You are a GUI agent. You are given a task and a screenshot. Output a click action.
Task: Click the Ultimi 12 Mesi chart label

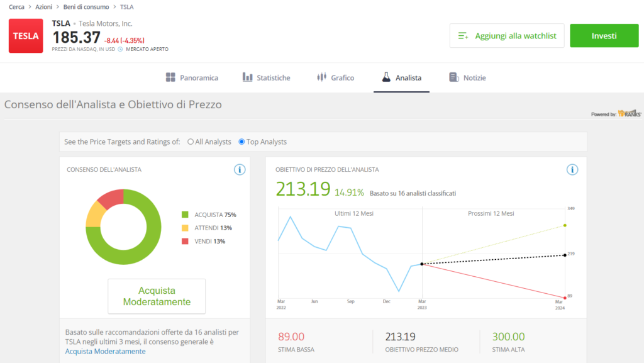tap(354, 213)
